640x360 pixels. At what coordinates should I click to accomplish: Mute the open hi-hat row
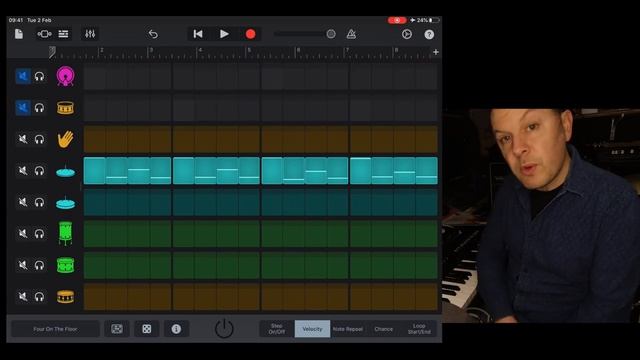(x=23, y=202)
